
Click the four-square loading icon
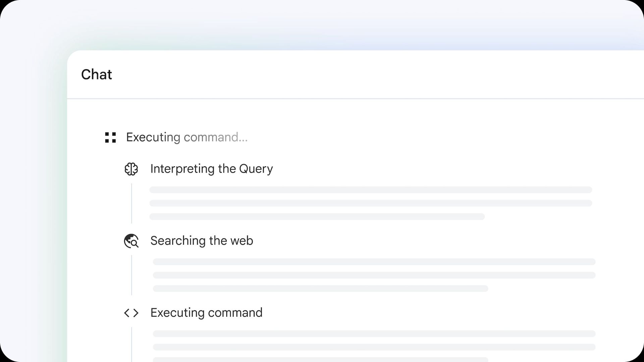click(x=110, y=137)
